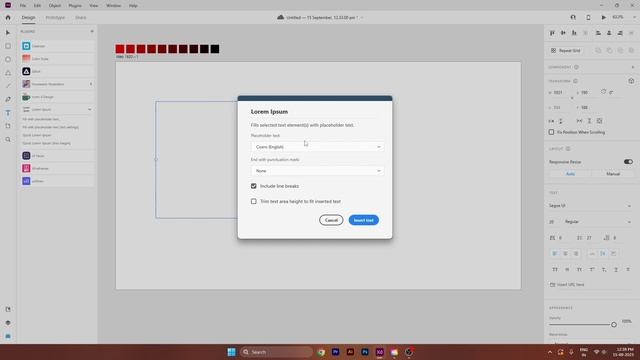Click the add plugin plus icon
The image size is (640, 360).
pyautogui.click(x=92, y=31)
